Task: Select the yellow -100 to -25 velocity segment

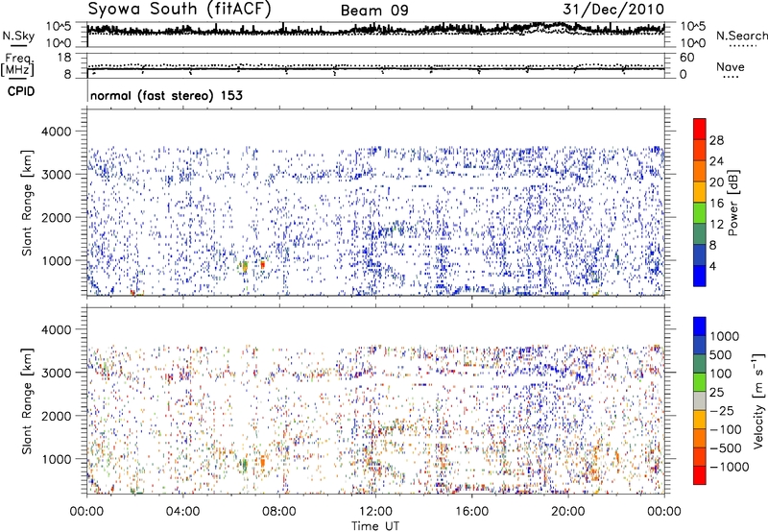Action: (700, 420)
